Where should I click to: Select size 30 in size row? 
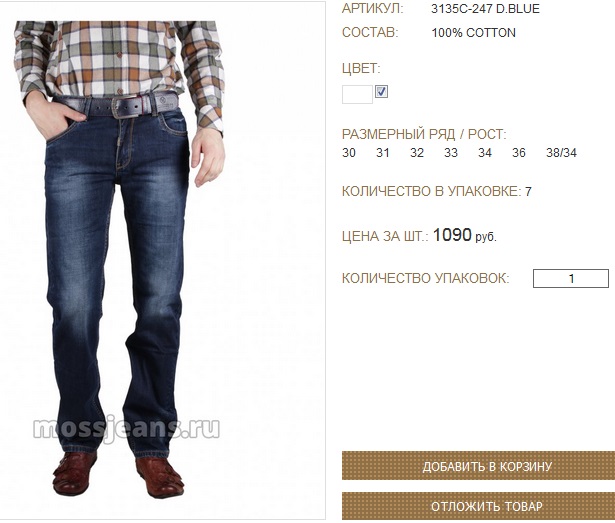coord(349,153)
